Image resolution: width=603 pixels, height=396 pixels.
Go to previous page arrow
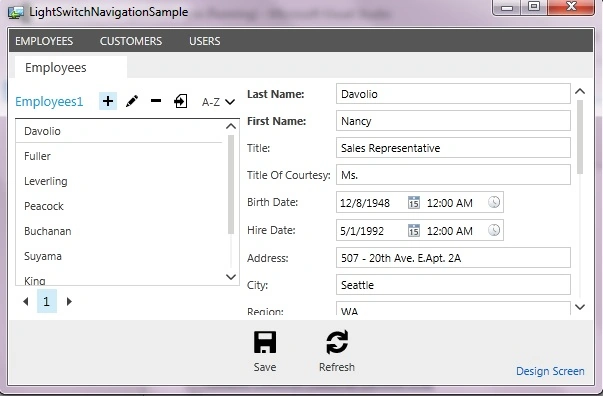[26, 301]
